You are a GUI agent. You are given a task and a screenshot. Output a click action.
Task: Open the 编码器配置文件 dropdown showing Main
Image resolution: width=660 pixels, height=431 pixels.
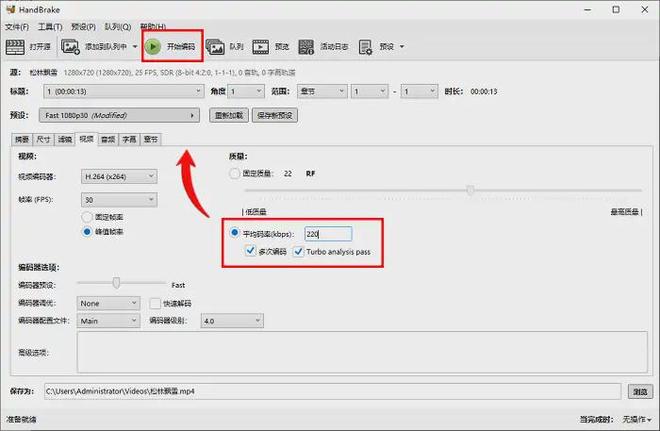pyautogui.click(x=108, y=321)
